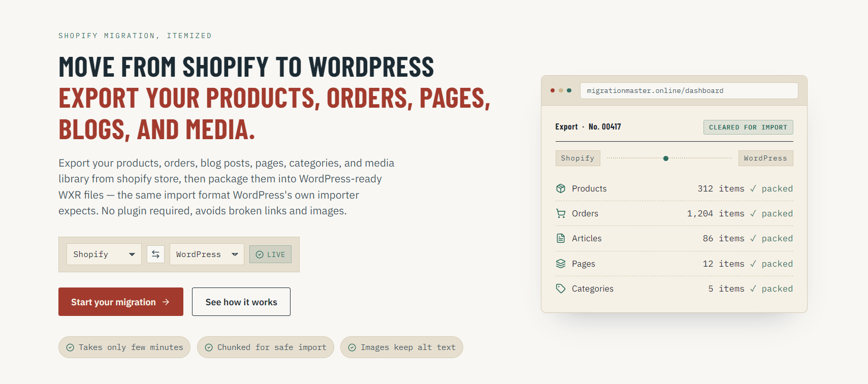Click the "312 items" count

(721, 188)
